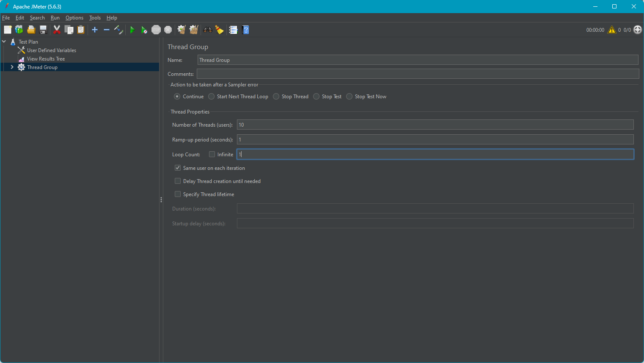The width and height of the screenshot is (644, 363).
Task: Reset search with the yellow broom icon
Action: point(220,30)
